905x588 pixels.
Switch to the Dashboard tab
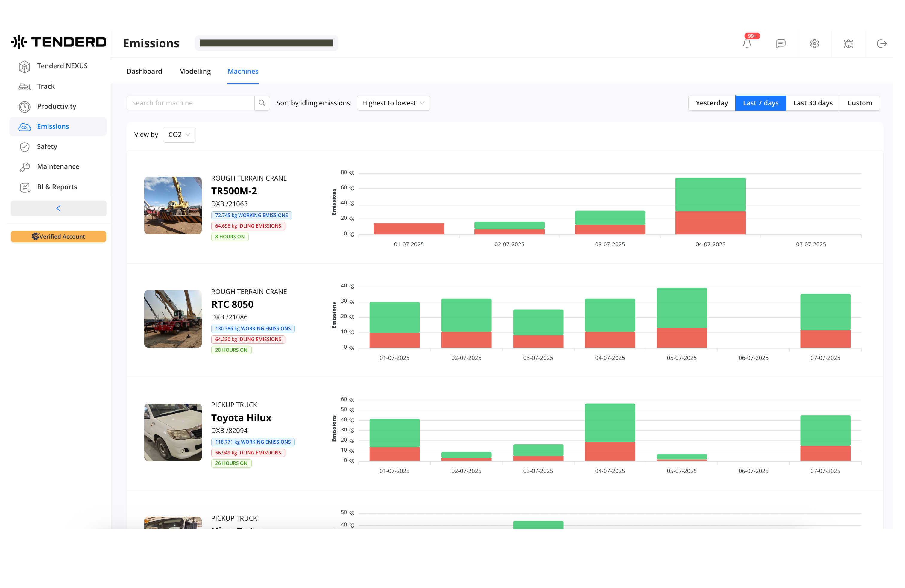pyautogui.click(x=144, y=72)
